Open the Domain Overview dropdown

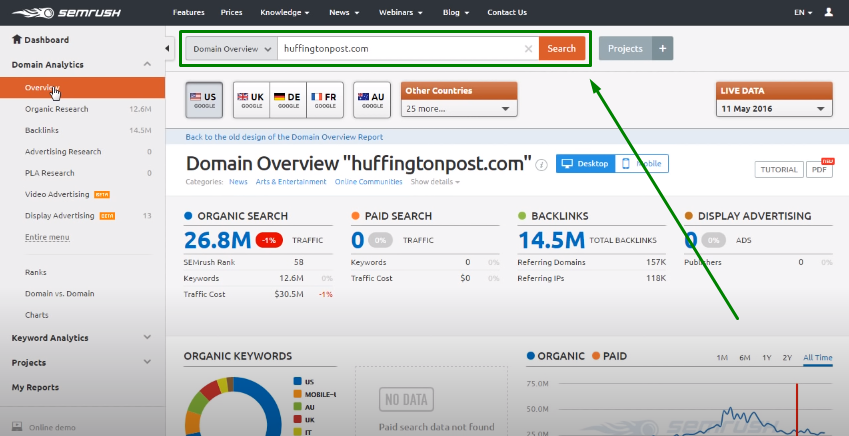(231, 48)
